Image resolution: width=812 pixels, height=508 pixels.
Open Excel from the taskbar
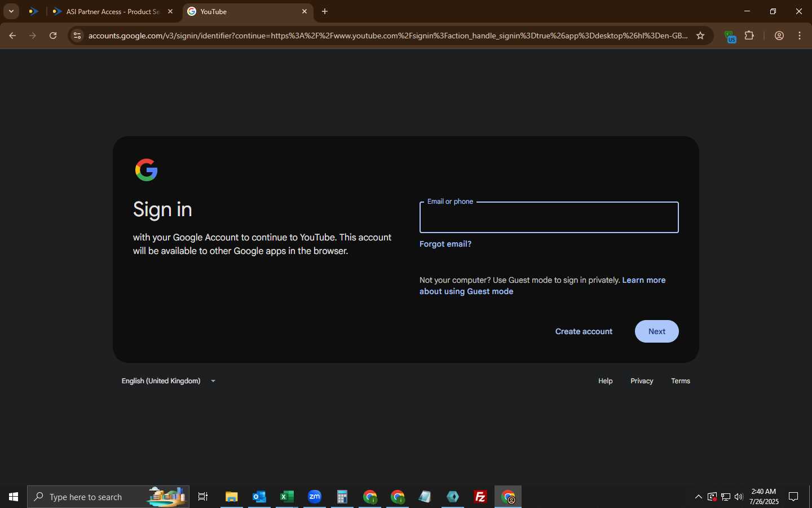tap(286, 497)
